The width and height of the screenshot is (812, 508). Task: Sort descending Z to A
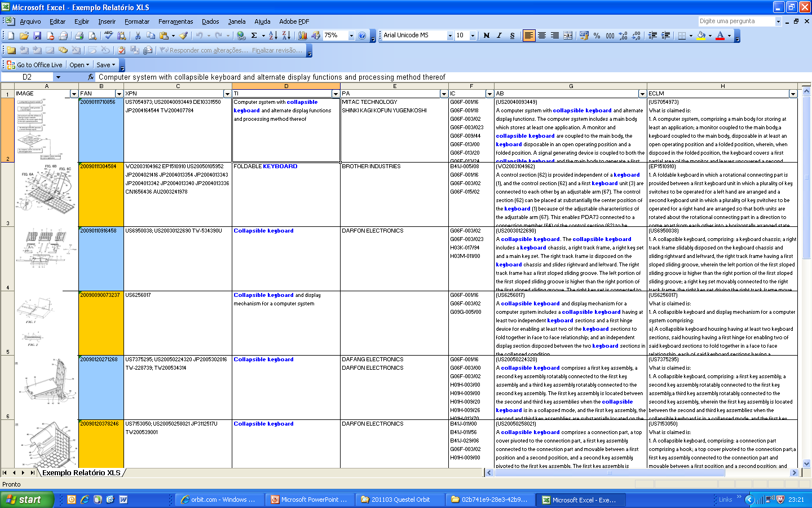point(286,35)
